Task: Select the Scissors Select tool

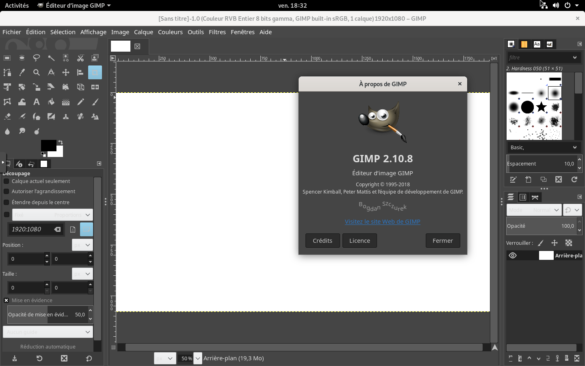Action: [x=80, y=58]
